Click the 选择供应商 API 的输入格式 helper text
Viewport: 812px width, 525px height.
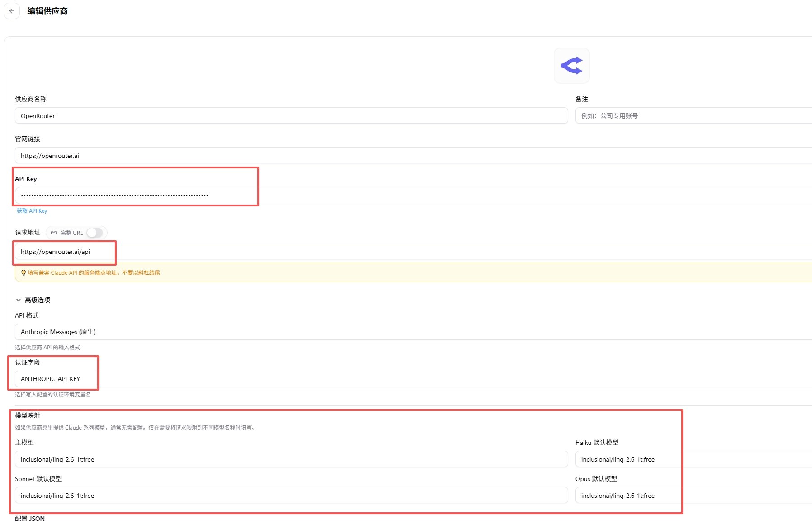47,348
